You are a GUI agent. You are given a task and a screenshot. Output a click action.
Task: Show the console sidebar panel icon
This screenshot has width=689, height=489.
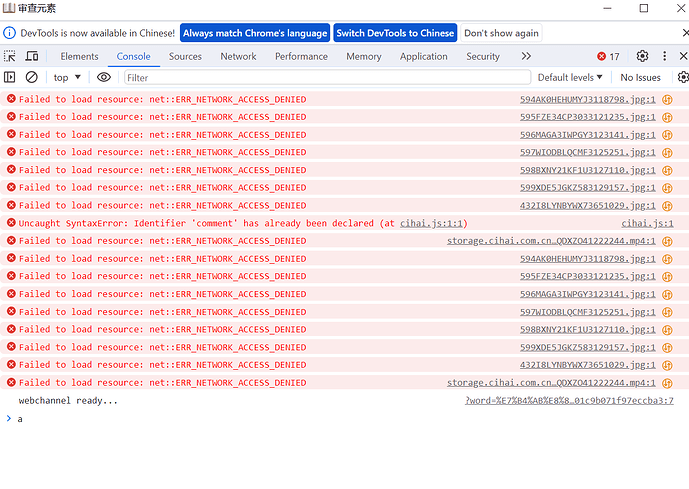point(10,77)
